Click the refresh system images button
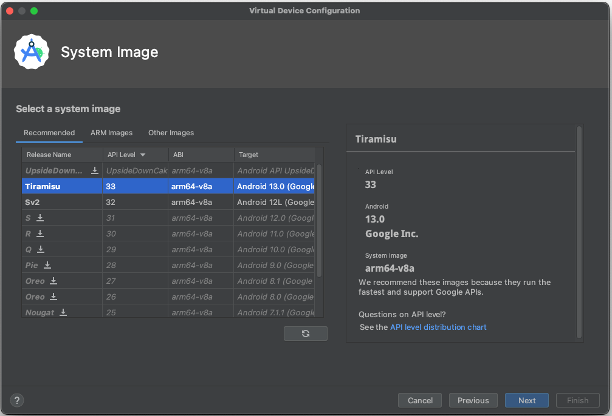The width and height of the screenshot is (612, 416). [x=306, y=334]
